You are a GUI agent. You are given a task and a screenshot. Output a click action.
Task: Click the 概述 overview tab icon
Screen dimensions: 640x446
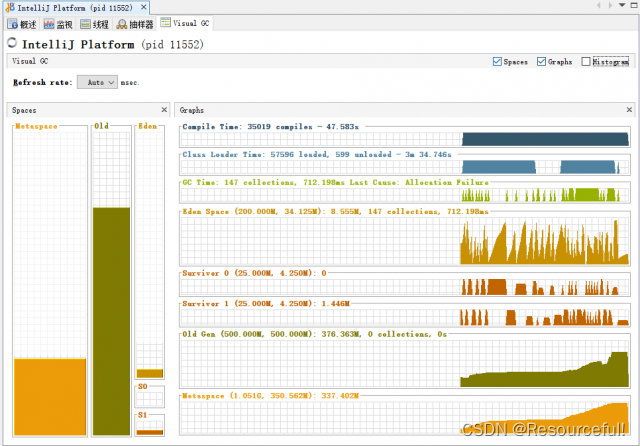click(12, 22)
